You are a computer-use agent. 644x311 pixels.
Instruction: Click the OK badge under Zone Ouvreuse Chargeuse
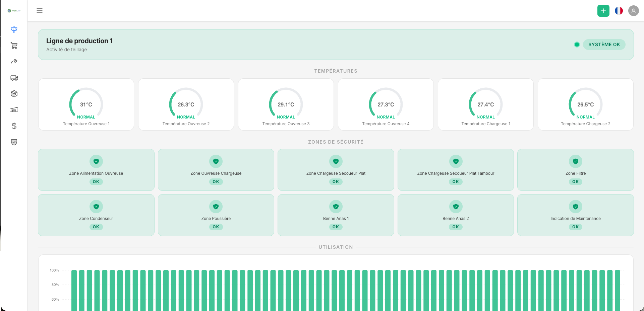pyautogui.click(x=216, y=182)
